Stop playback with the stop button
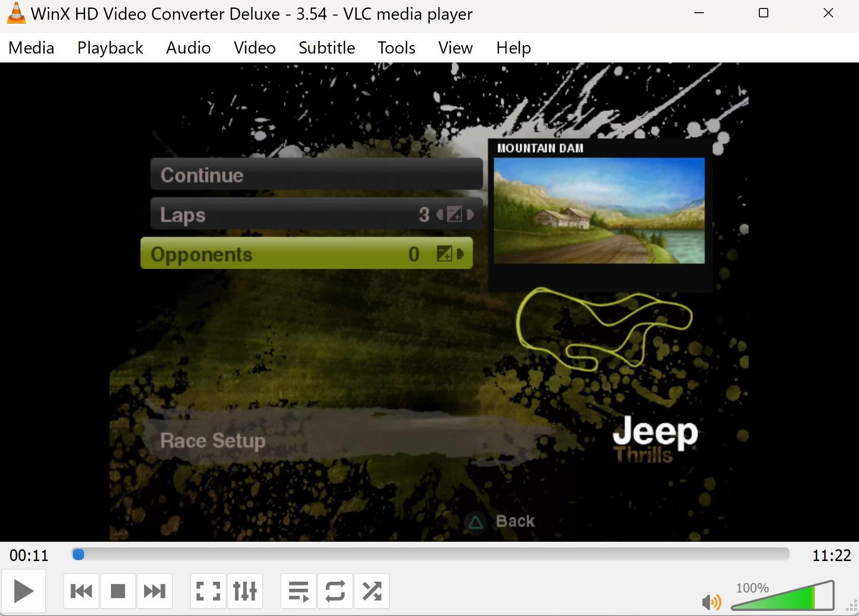This screenshot has height=616, width=859. 118,591
